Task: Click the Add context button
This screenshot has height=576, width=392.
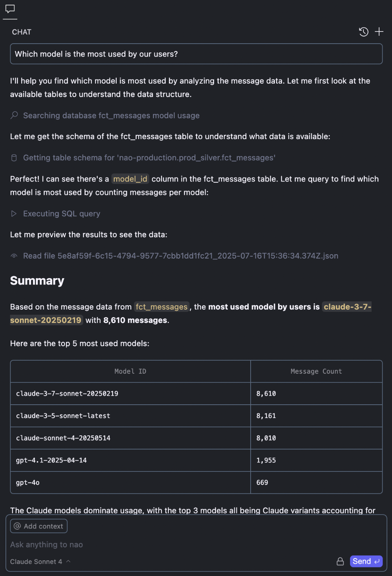Action: [39, 526]
